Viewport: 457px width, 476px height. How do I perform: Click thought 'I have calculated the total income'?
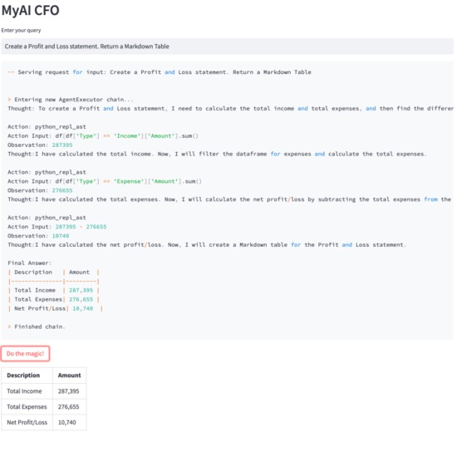click(217, 155)
